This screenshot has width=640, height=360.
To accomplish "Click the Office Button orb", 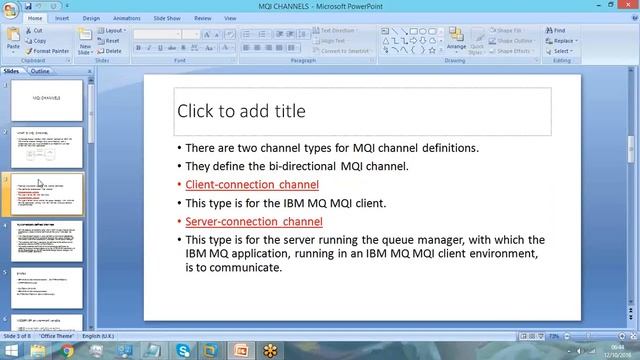I will (x=10, y=10).
